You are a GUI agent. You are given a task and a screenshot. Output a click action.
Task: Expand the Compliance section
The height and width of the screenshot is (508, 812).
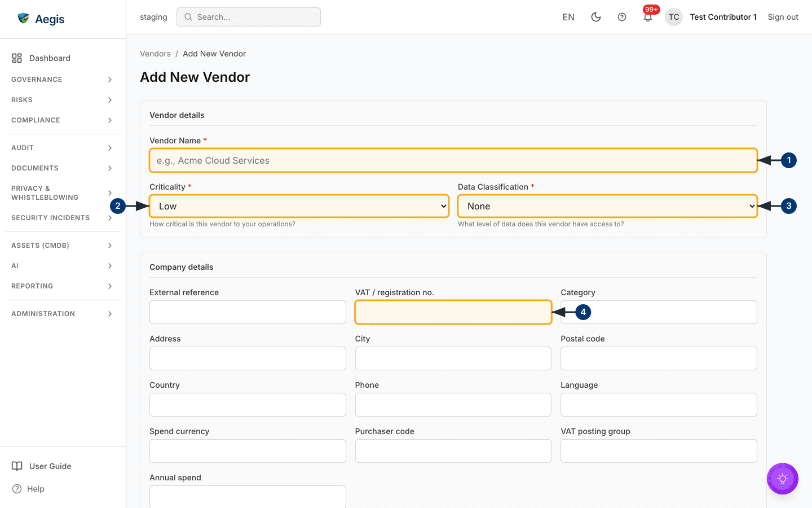(62, 120)
